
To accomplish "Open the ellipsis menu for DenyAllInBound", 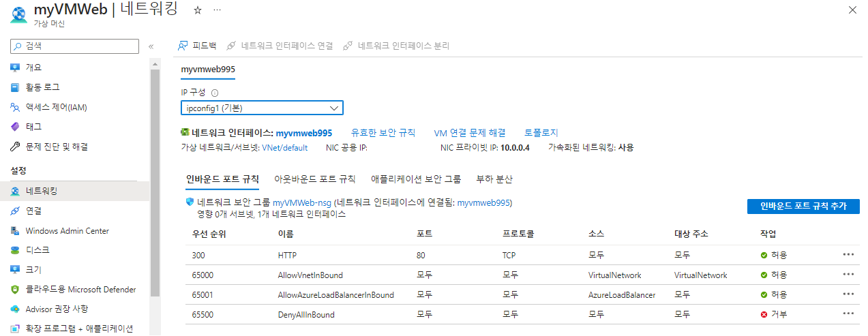I will (x=849, y=314).
